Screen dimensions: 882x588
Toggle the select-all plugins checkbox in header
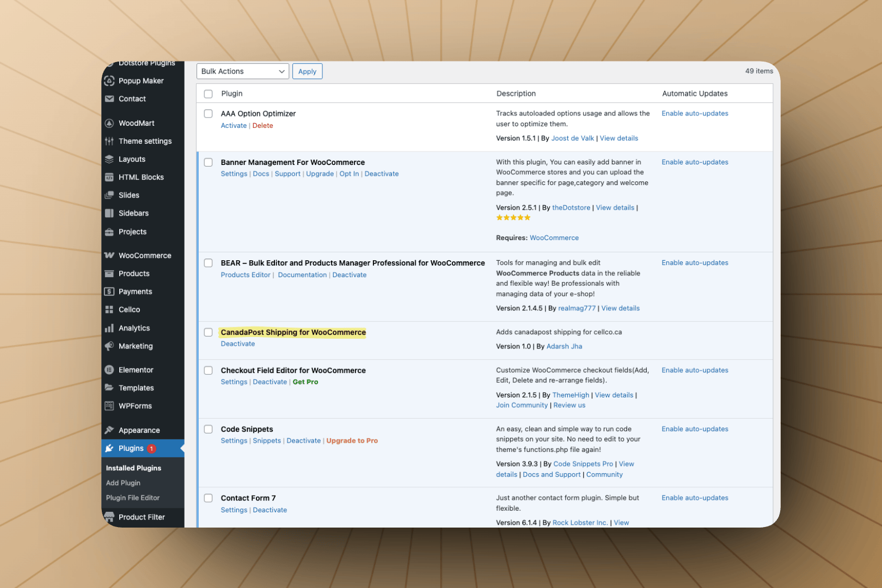click(208, 94)
